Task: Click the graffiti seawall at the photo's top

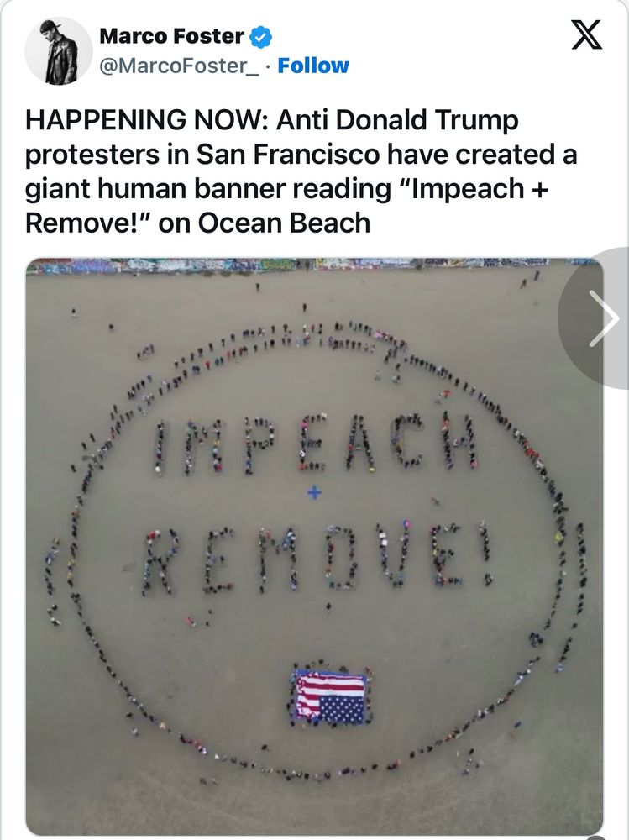Action: click(314, 265)
